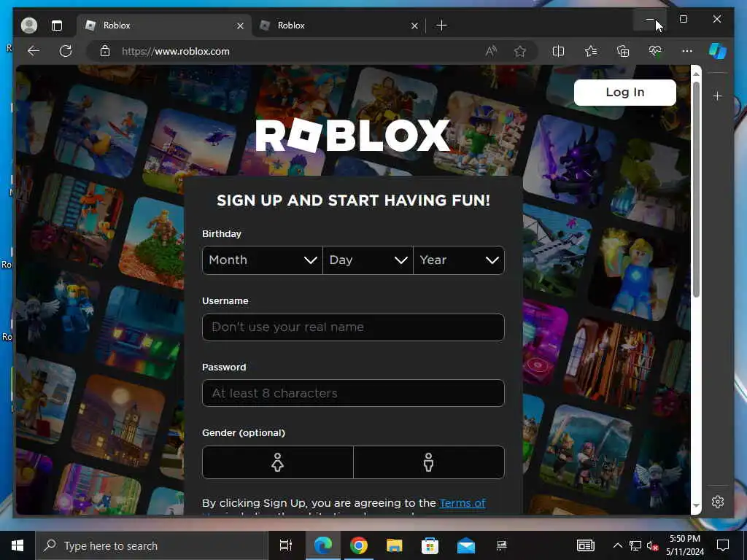The image size is (747, 560).
Task: Open the News and interests taskbar icon
Action: click(x=586, y=545)
